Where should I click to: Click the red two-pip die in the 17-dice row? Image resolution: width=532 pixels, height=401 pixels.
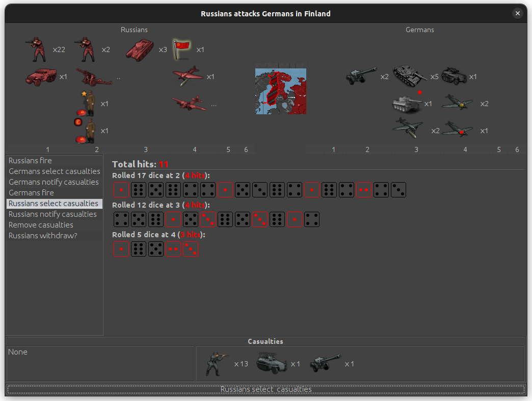[x=364, y=190]
